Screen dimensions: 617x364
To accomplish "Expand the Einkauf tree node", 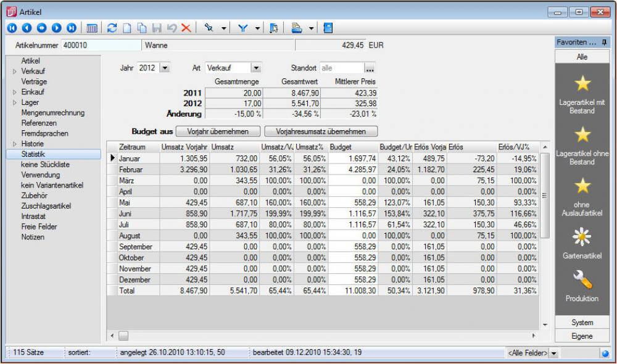I will pyautogui.click(x=15, y=92).
